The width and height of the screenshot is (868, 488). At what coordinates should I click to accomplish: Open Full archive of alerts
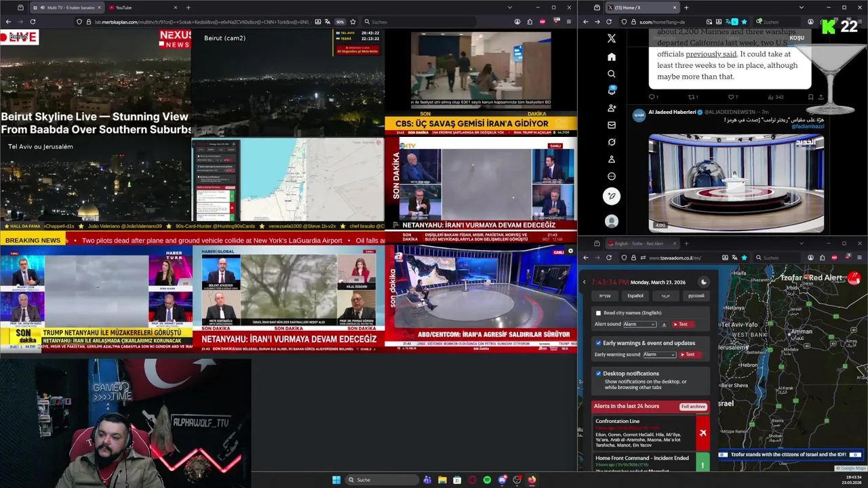point(694,407)
